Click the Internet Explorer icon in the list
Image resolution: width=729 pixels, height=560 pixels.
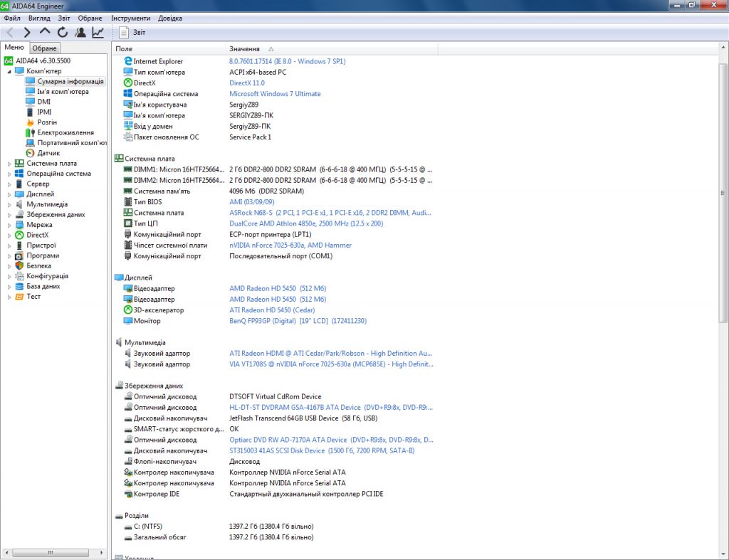point(128,61)
